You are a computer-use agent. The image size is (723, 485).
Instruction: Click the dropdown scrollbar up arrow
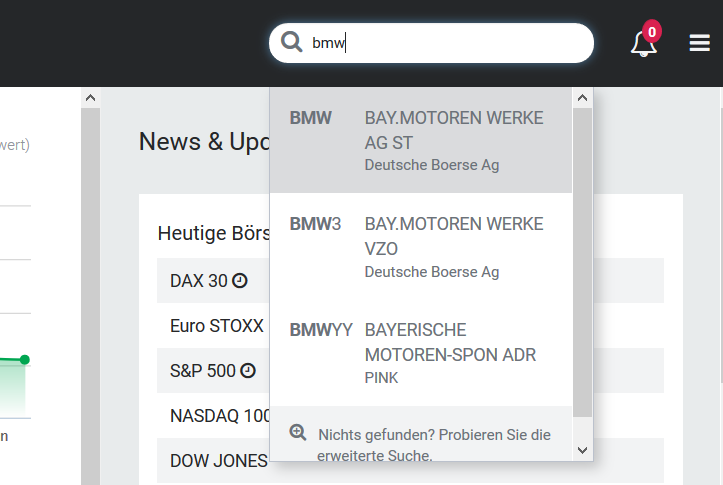(x=582, y=98)
